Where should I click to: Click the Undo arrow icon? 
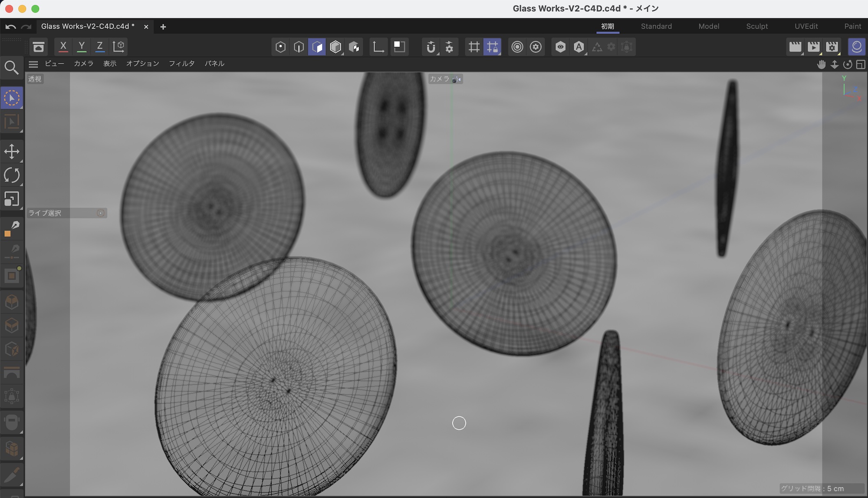pyautogui.click(x=10, y=26)
